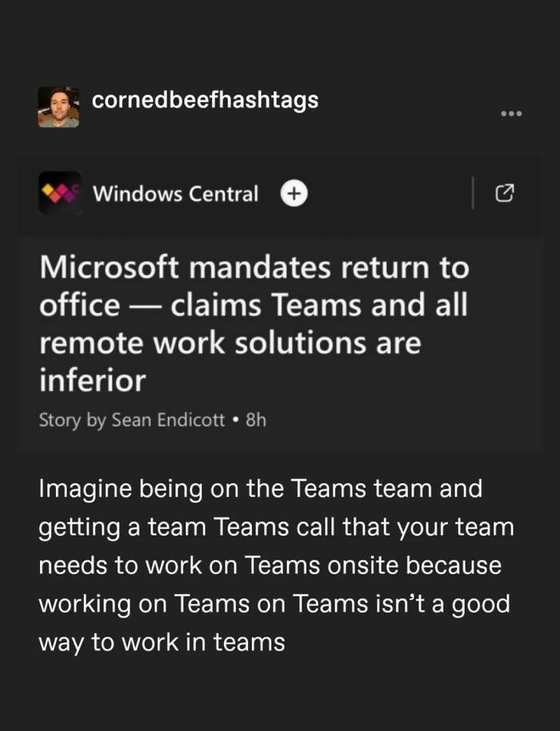Open the article in external window icon
The width and height of the screenshot is (560, 731).
pos(505,193)
